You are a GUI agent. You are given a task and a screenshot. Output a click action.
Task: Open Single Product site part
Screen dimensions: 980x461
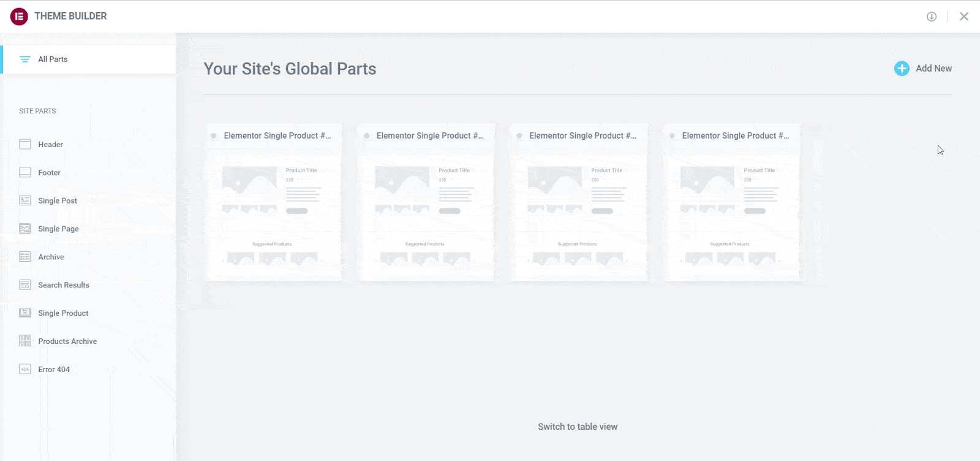54,313
